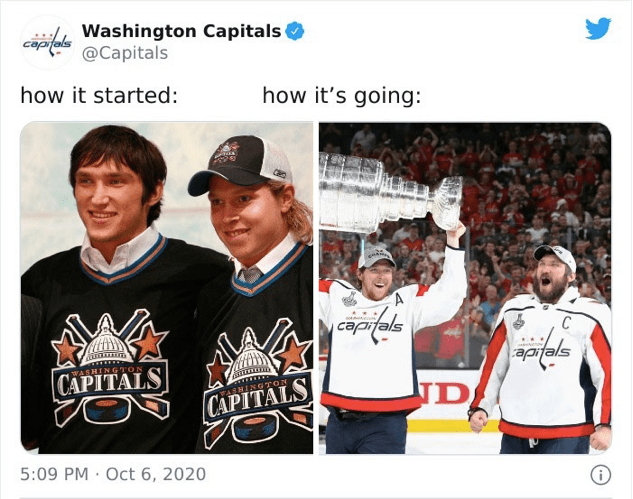633x499 pixels.
Task: Click the Oct 6, 2020 date
Action: coord(156,474)
